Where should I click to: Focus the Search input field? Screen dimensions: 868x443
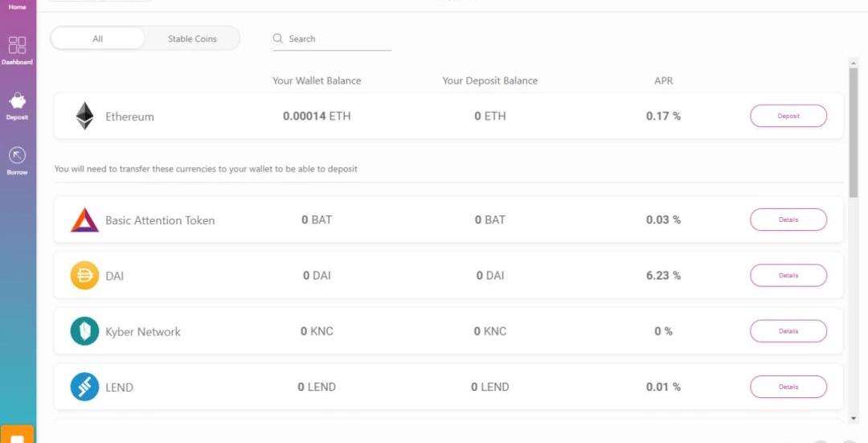(338, 39)
